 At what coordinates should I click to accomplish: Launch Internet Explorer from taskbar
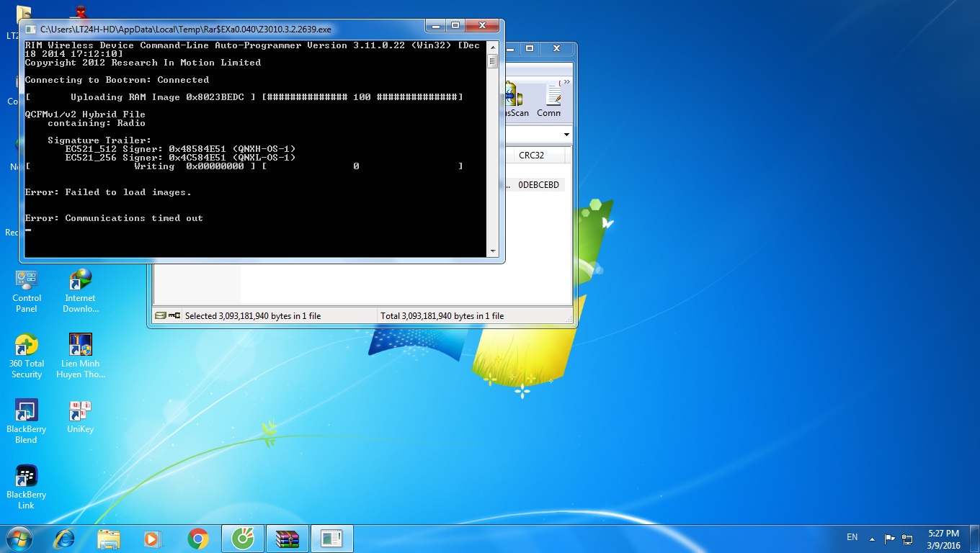(x=65, y=539)
